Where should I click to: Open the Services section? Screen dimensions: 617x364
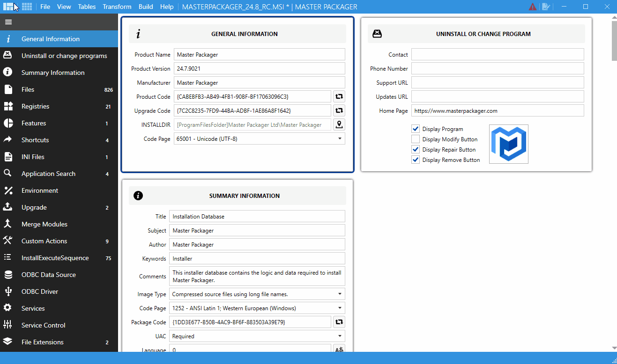point(59,308)
